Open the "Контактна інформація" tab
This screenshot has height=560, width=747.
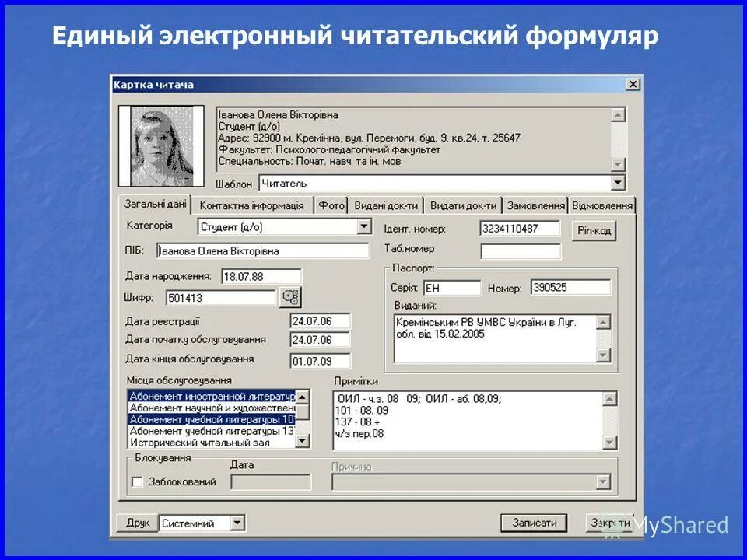[253, 205]
